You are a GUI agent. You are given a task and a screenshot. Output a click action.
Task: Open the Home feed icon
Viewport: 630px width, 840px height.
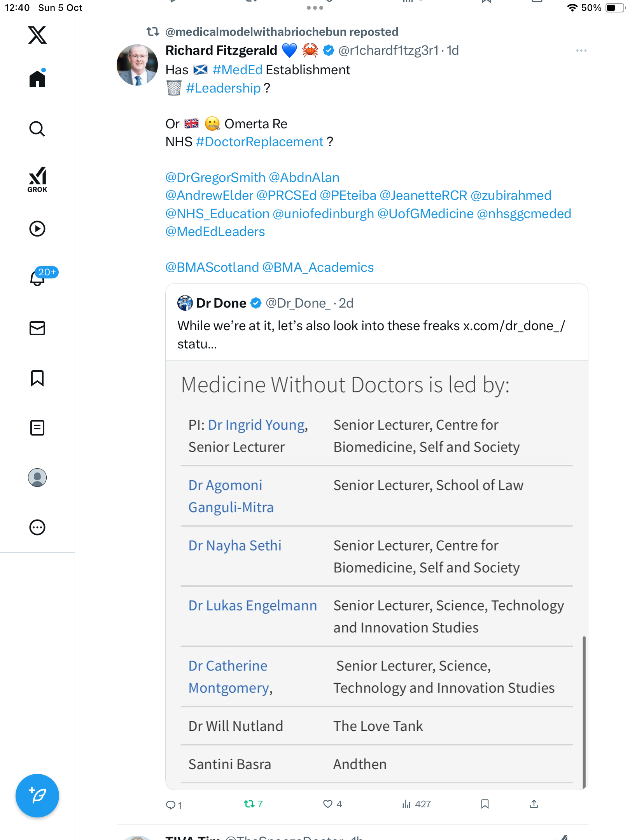click(x=37, y=79)
